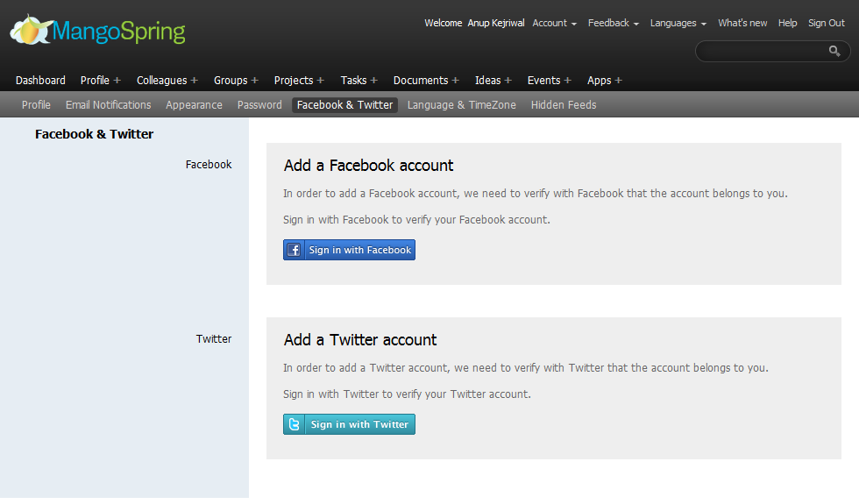Screen dimensions: 859x504
Task: Open the Account dropdown menu
Action: click(554, 23)
